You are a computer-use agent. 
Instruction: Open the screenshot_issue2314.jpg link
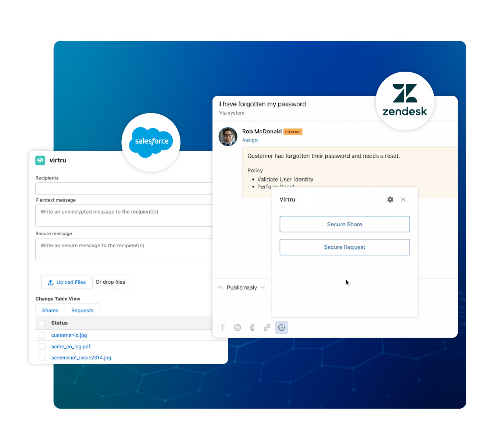(x=81, y=357)
